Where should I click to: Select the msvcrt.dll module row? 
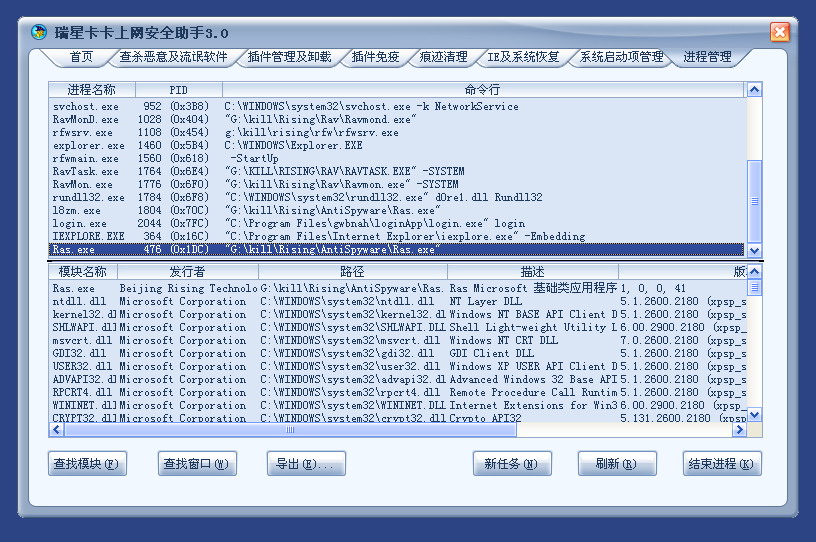click(x=398, y=340)
